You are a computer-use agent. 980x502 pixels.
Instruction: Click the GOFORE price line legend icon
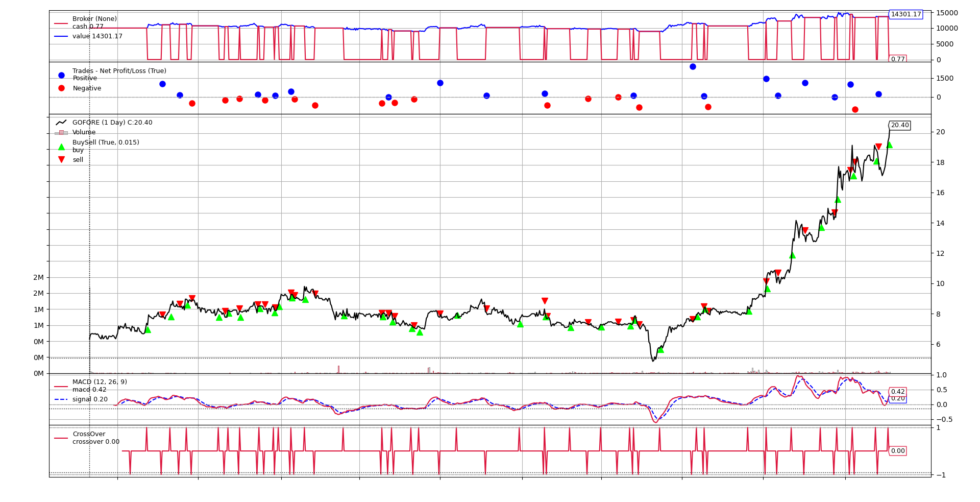coord(61,123)
